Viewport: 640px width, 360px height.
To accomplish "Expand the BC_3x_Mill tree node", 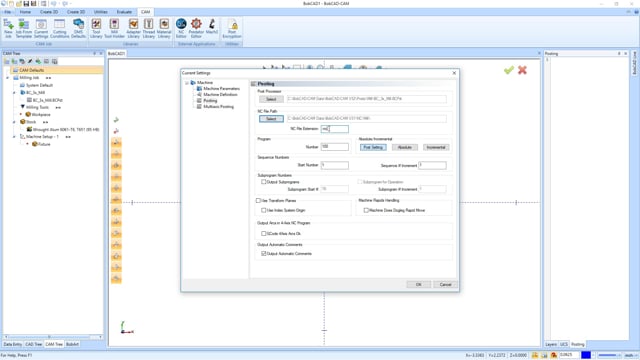I will (x=14, y=93).
